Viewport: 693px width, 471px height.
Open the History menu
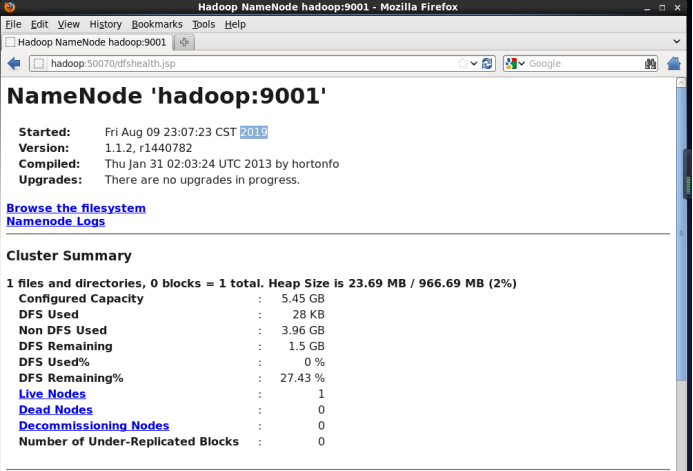tap(106, 24)
